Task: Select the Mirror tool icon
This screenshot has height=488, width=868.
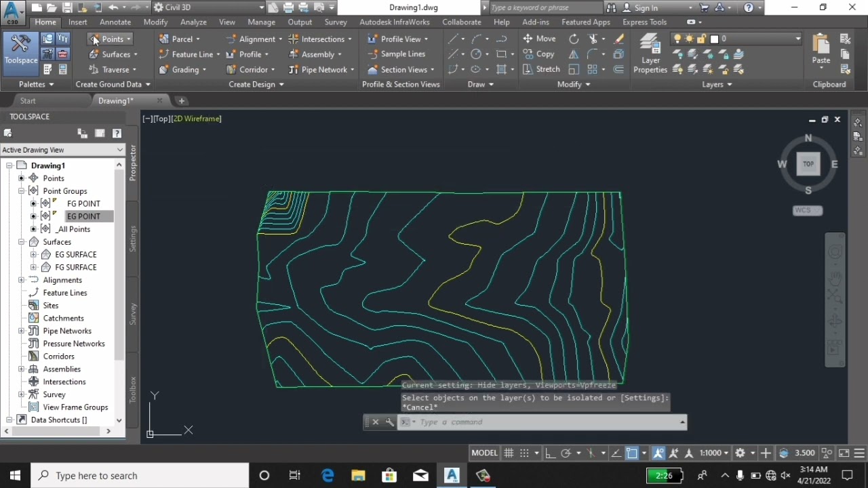Action: coord(574,54)
